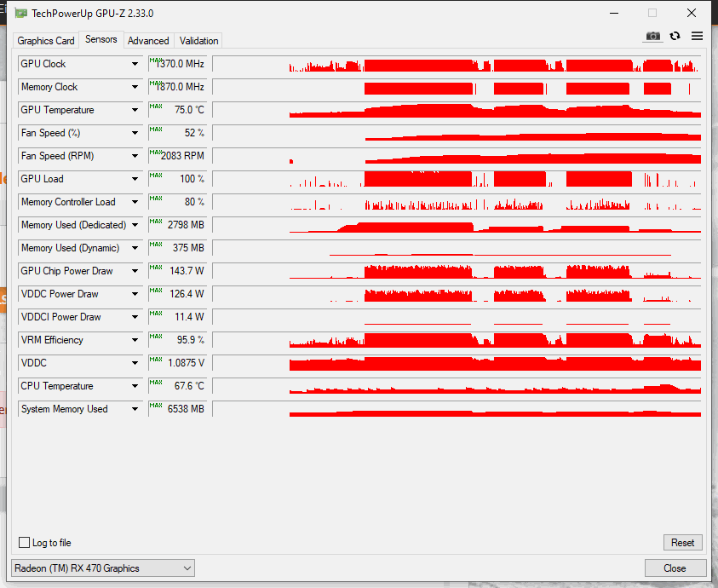Expand the GPU Temperature sensor dropdown
This screenshot has width=718, height=588.
[135, 110]
